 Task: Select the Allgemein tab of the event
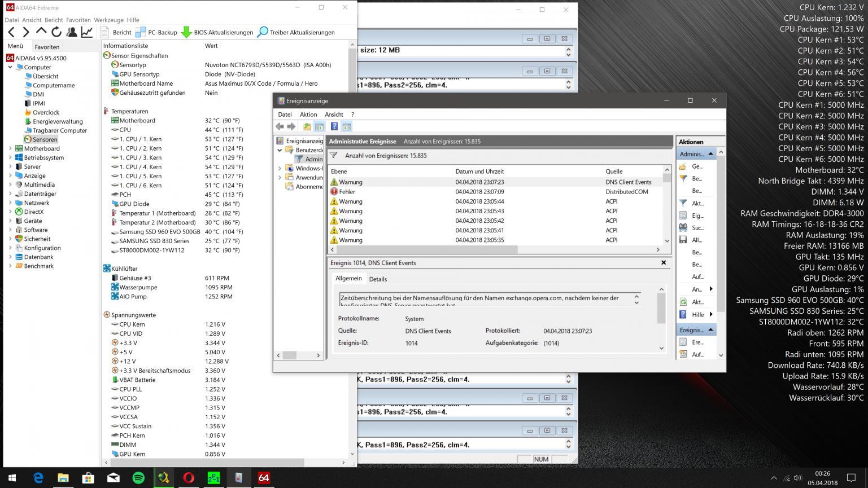(x=348, y=278)
